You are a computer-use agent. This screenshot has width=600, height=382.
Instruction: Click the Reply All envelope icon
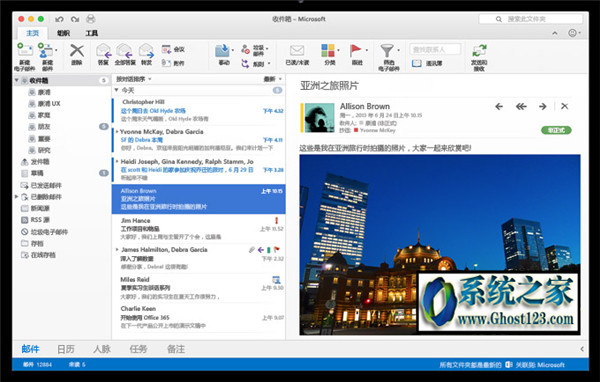(125, 50)
